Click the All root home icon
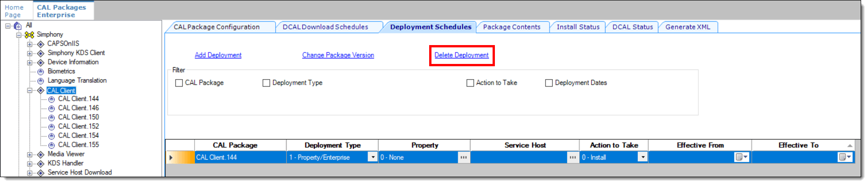This screenshot has height=184, width=868. (x=18, y=26)
